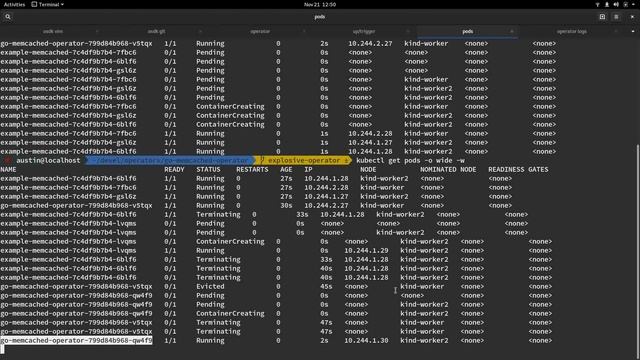The height and width of the screenshot is (360, 640).
Task: Switch to the 'osdk git' tab
Action: click(x=156, y=31)
